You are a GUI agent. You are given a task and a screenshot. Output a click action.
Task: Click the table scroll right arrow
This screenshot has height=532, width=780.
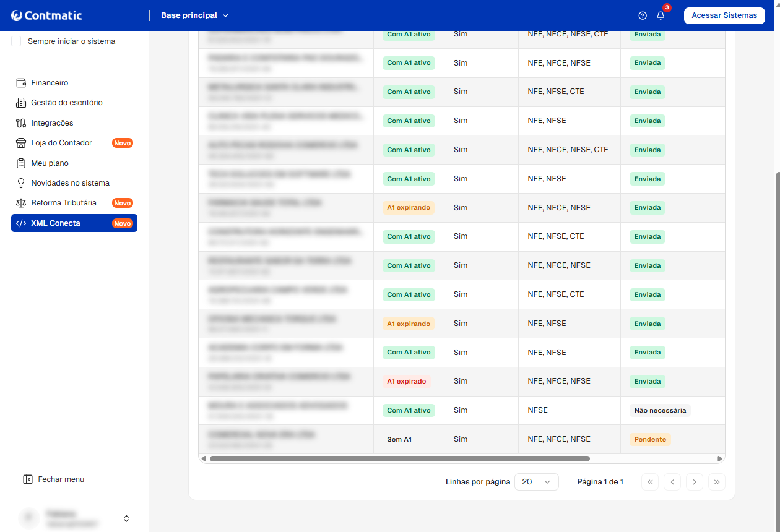click(x=719, y=459)
